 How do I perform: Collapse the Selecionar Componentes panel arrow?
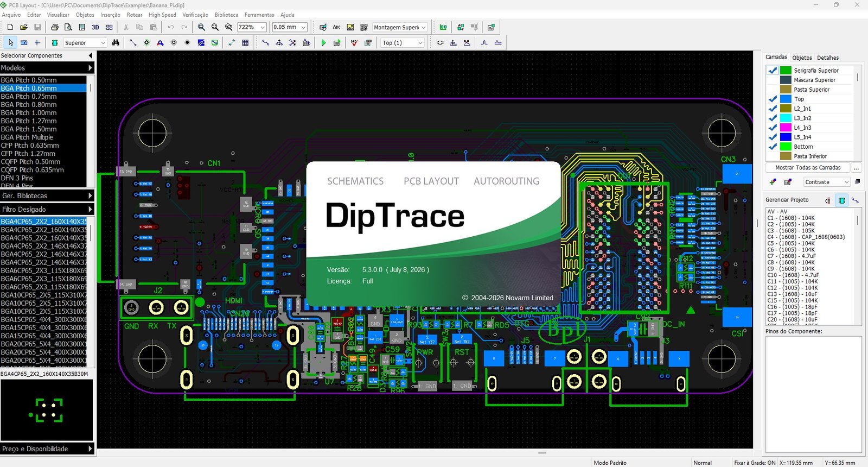point(91,55)
